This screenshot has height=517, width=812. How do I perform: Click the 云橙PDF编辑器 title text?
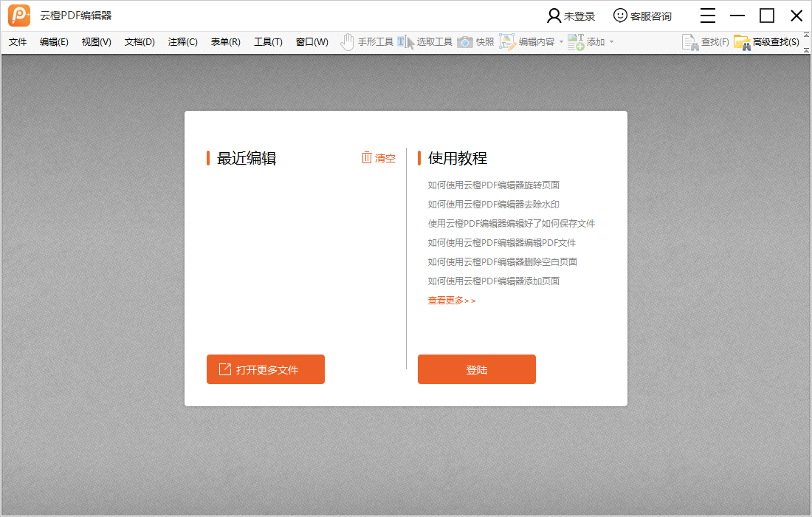76,16
